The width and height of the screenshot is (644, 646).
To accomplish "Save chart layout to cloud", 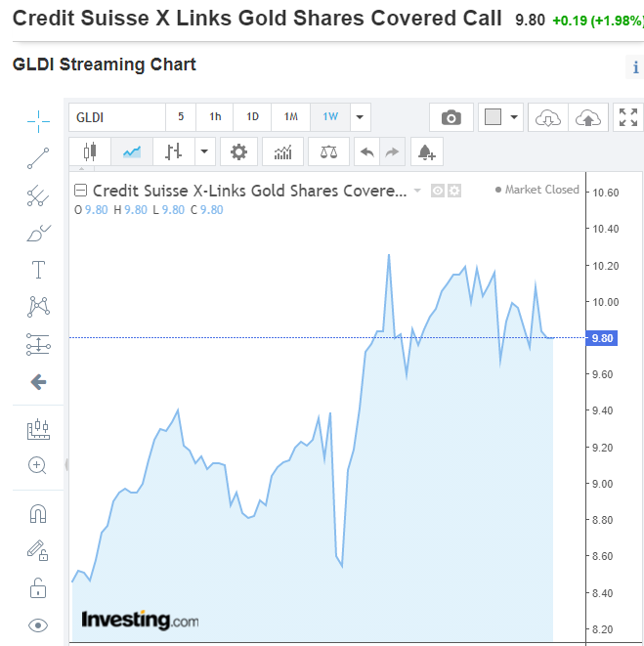I will pyautogui.click(x=588, y=117).
